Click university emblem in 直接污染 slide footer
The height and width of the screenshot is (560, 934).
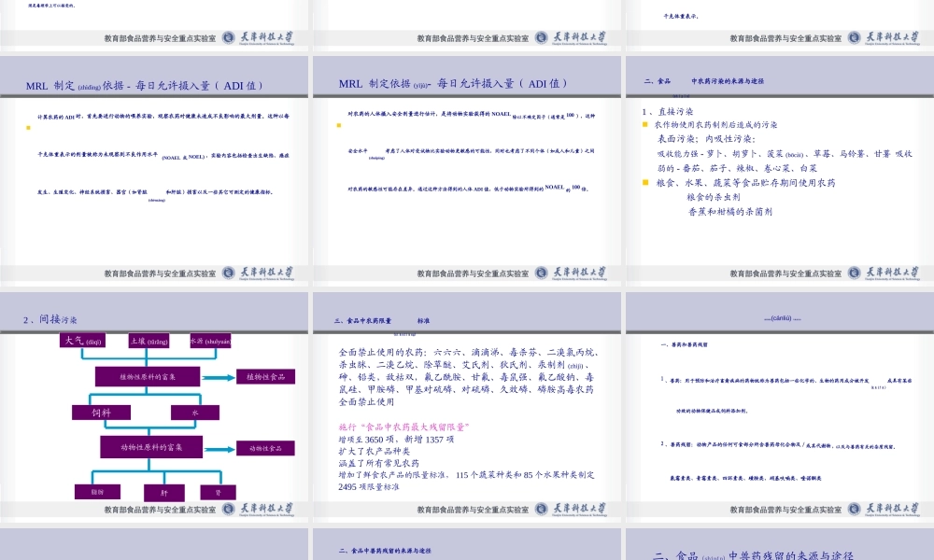pos(855,273)
